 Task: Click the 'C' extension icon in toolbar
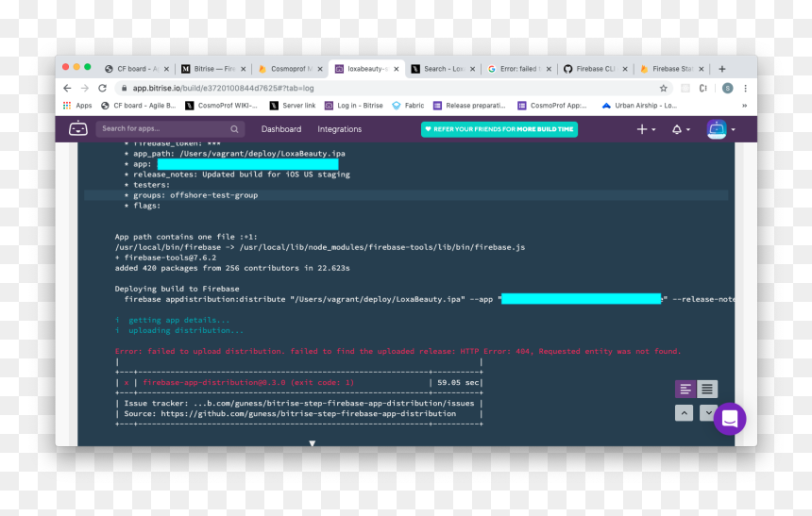(702, 88)
